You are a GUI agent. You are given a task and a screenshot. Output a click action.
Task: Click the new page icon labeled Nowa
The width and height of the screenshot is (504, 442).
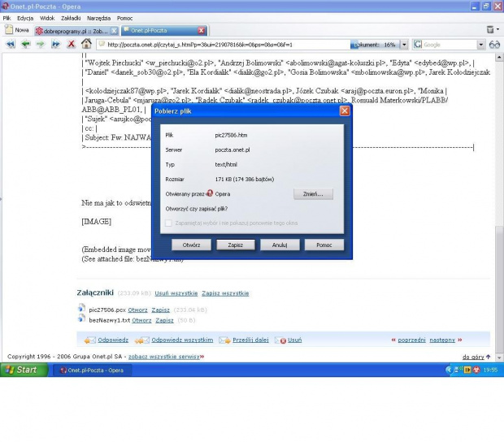tap(9, 30)
